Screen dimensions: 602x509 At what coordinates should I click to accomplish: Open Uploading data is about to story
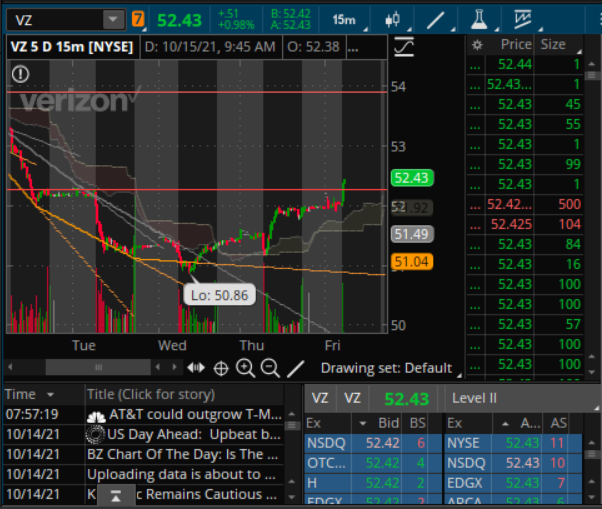(184, 474)
